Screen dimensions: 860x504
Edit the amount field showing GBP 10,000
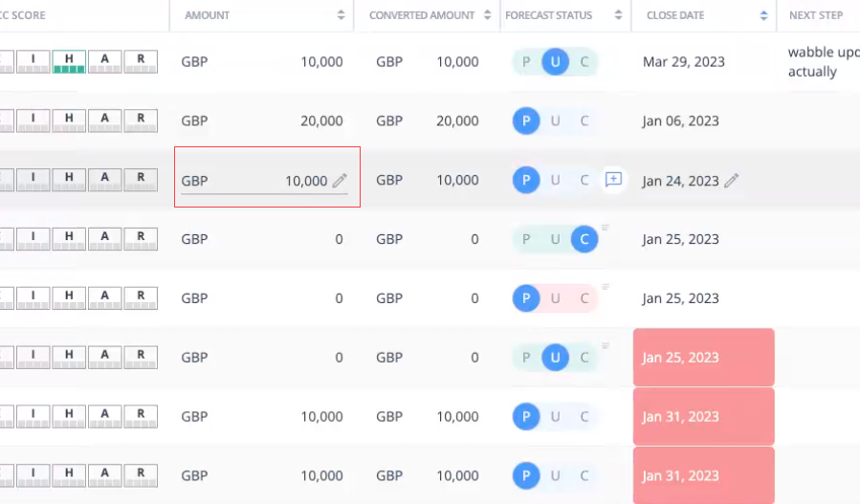pyautogui.click(x=264, y=181)
